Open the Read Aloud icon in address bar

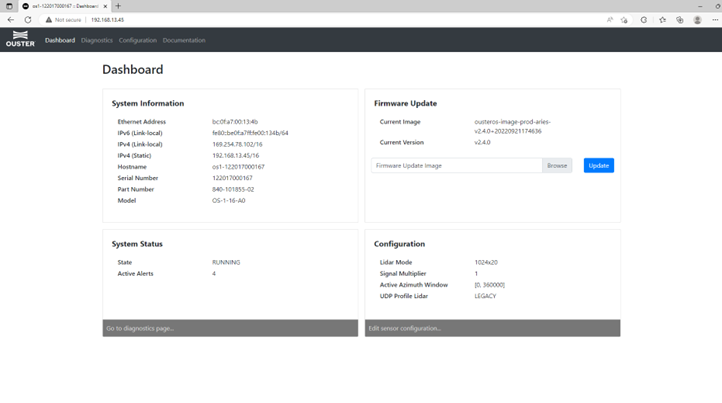(x=609, y=19)
